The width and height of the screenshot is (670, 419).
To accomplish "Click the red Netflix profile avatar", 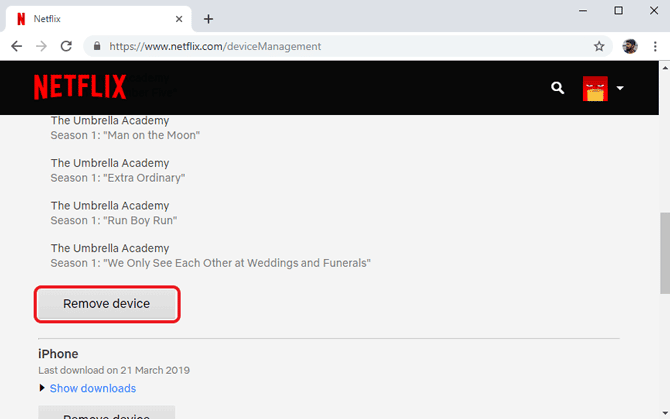I will tap(595, 88).
